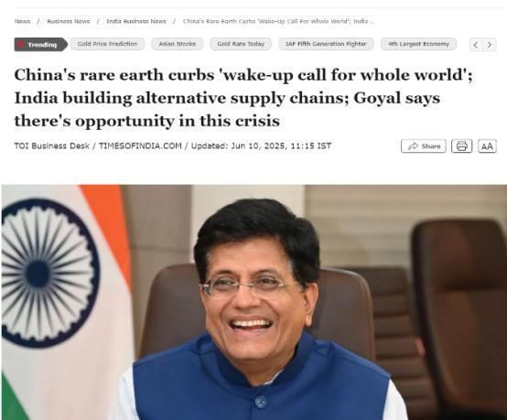
Task: Click the share arrow icon
Action: tap(413, 146)
